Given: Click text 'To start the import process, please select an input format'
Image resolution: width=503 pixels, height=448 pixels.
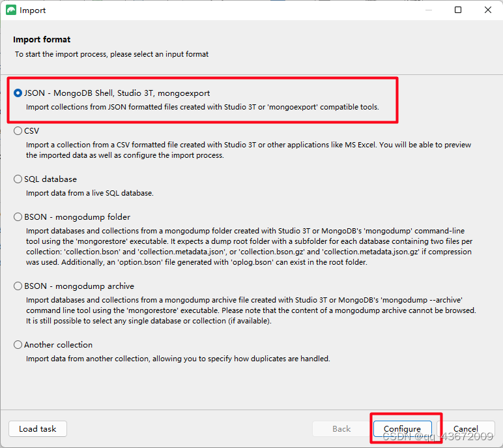Looking at the screenshot, I should coord(111,54).
